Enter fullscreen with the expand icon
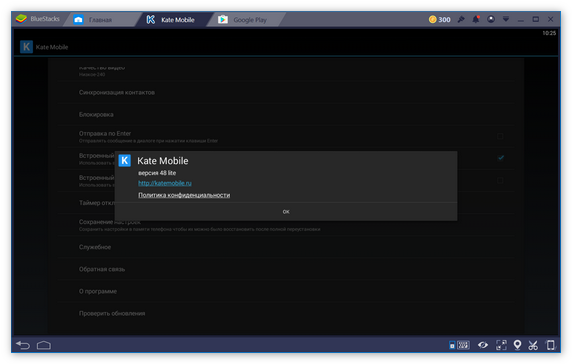Image resolution: width=572 pixels, height=364 pixels. point(501,345)
